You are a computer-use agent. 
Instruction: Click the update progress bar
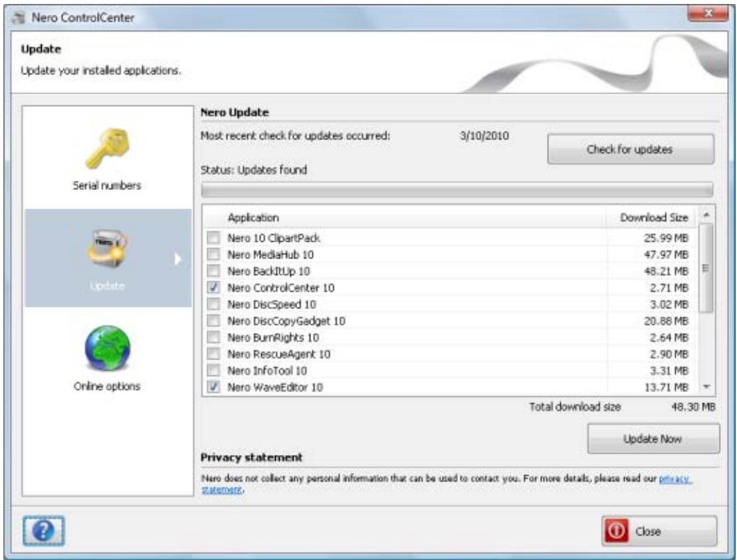click(457, 190)
